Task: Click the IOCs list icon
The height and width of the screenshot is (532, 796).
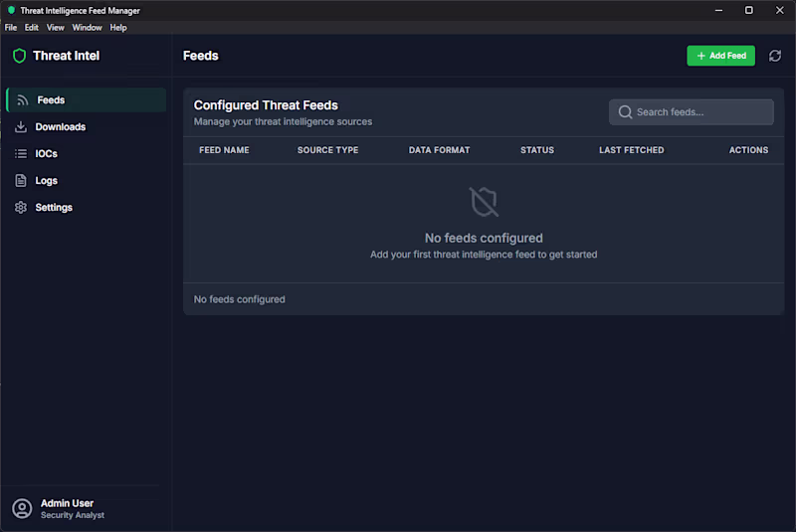Action: (21, 154)
